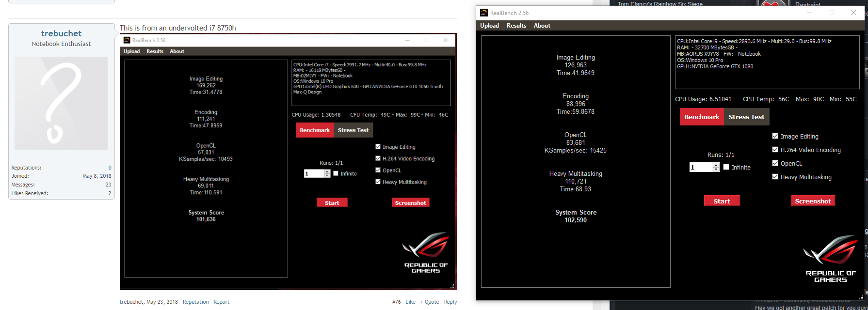The width and height of the screenshot is (868, 310).
Task: Select Benchmark tab in RealBench window
Action: tap(702, 117)
